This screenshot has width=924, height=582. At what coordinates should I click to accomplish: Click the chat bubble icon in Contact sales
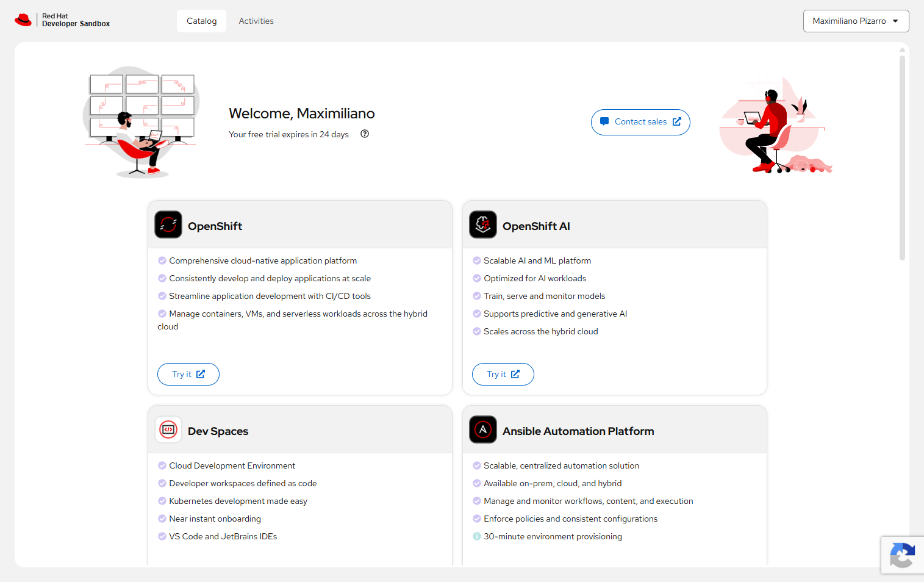[x=604, y=121]
